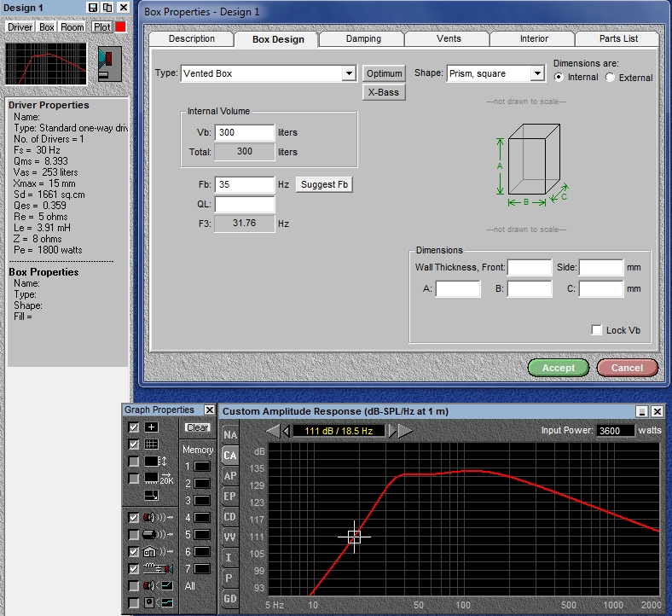Click the Input Power field
672x616 pixels.
[x=615, y=430]
